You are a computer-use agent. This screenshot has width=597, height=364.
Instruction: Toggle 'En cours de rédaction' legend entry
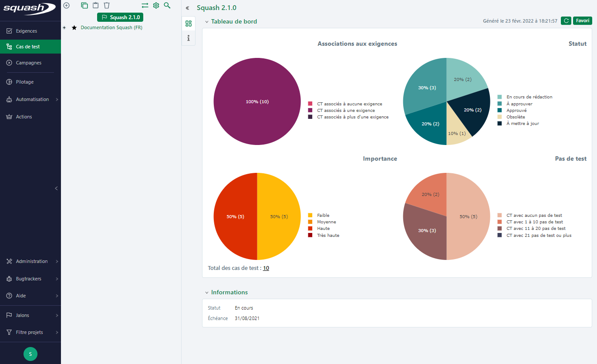coord(529,97)
